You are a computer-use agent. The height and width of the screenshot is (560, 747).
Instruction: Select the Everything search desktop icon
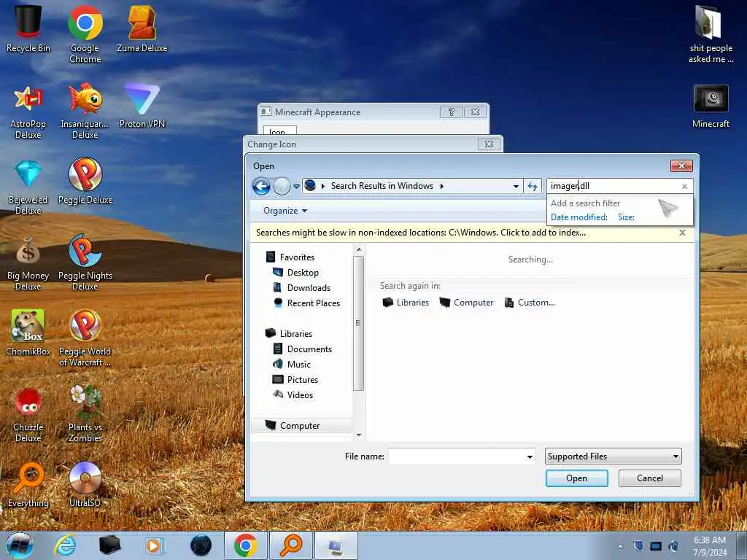click(x=28, y=485)
